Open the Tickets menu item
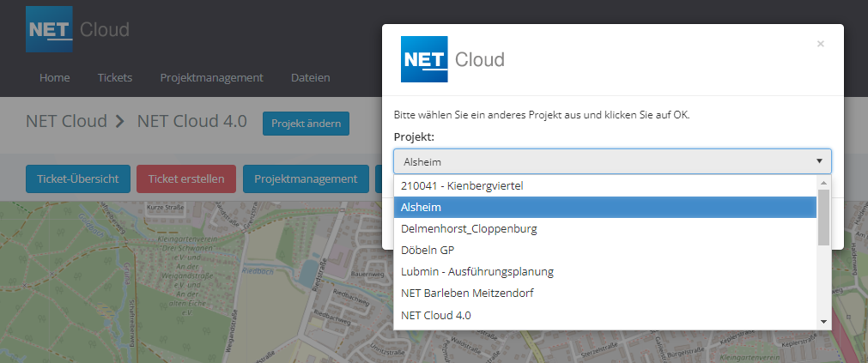The width and height of the screenshot is (868, 363). tap(115, 77)
